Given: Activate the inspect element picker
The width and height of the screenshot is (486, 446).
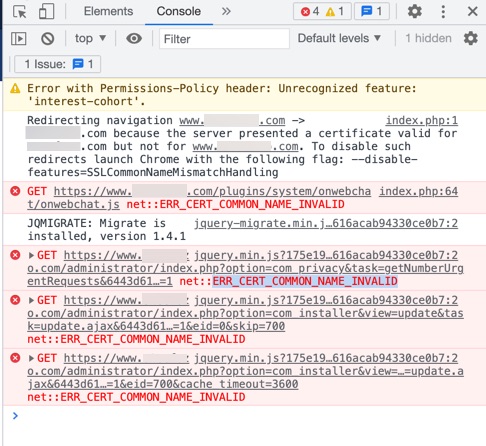Looking at the screenshot, I should point(19,12).
